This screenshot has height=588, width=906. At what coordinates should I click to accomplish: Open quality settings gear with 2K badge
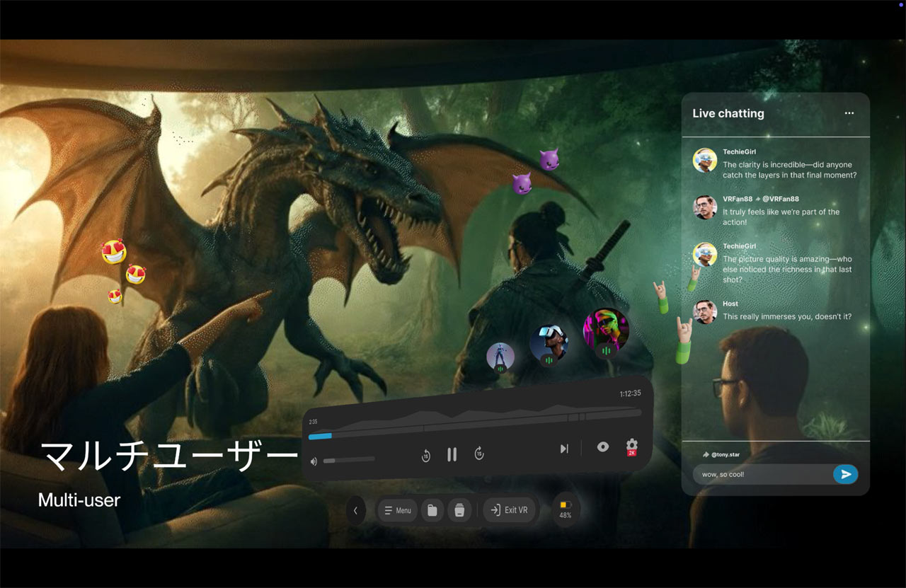[631, 446]
